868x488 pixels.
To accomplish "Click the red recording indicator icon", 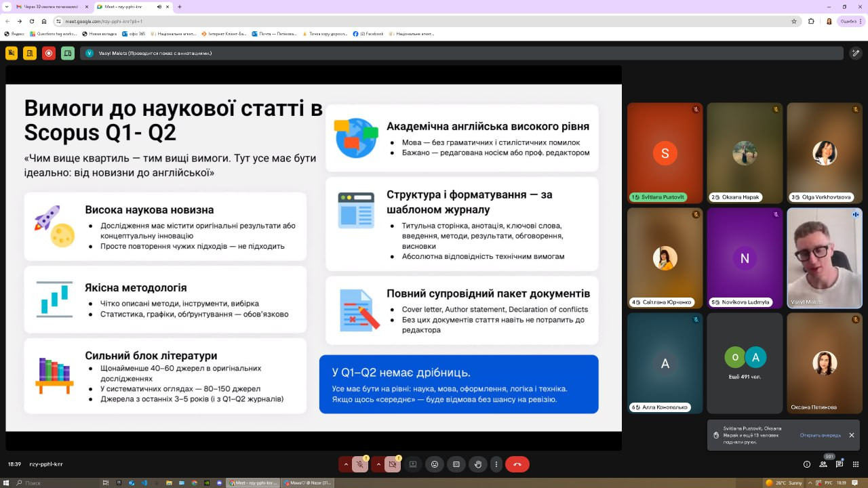I will pyautogui.click(x=49, y=53).
